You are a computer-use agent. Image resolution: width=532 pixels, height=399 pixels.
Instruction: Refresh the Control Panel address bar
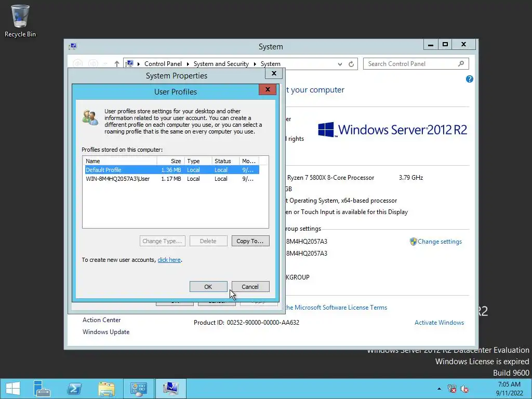pyautogui.click(x=351, y=64)
